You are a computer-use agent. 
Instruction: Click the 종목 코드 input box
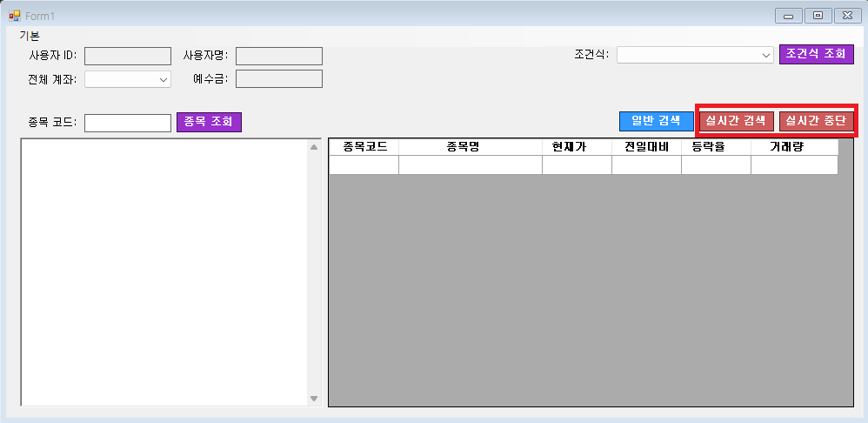pos(127,123)
